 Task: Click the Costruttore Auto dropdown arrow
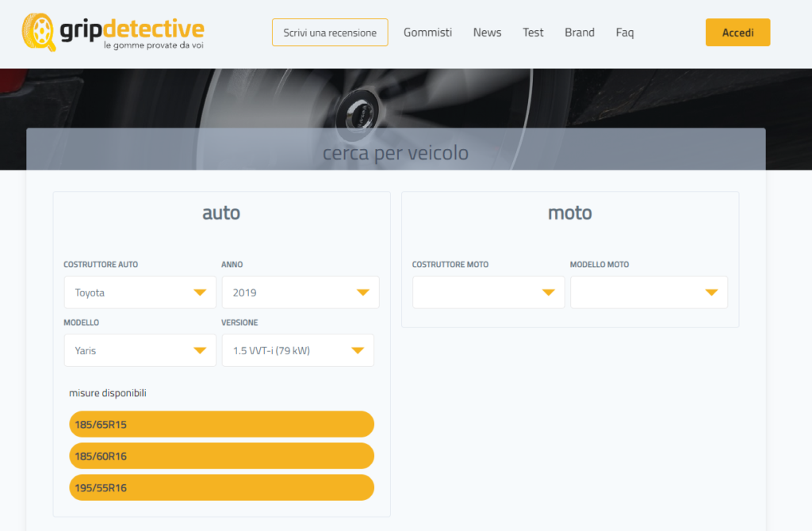200,293
